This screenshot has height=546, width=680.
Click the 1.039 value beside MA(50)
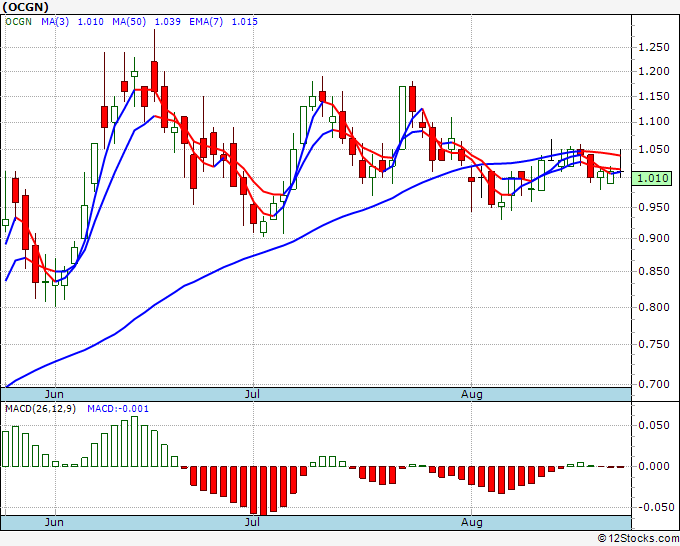pyautogui.click(x=167, y=21)
